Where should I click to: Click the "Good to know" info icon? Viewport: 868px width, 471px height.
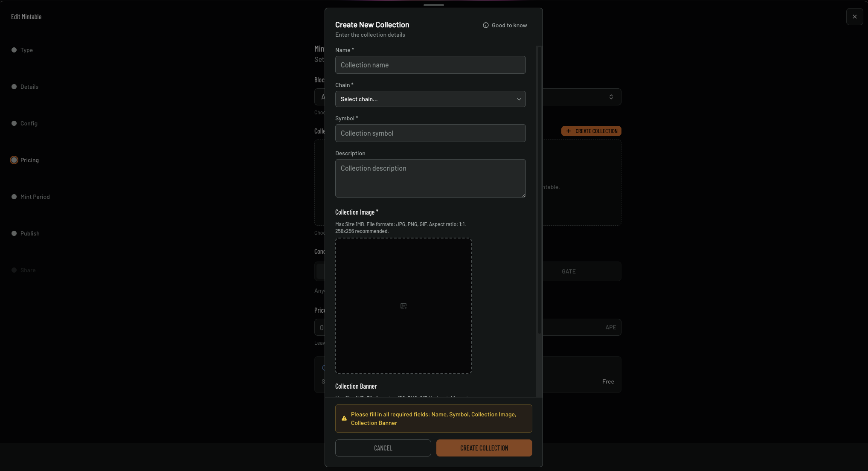point(486,25)
